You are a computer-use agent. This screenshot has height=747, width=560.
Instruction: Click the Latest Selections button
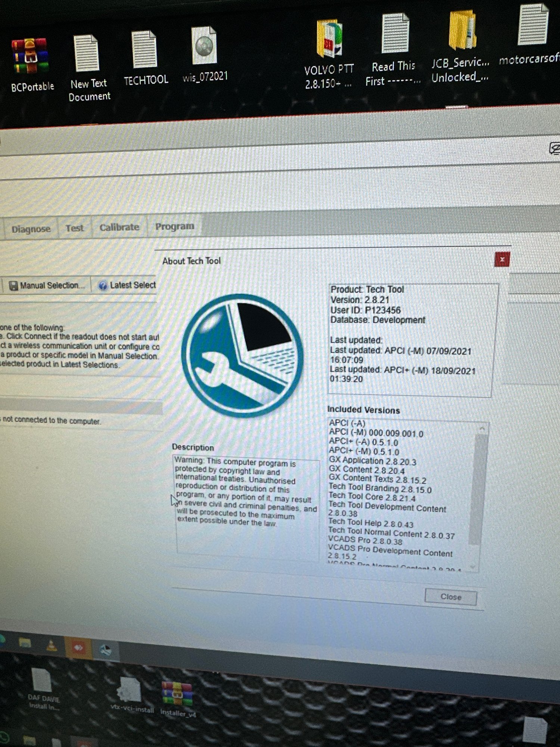pos(126,285)
